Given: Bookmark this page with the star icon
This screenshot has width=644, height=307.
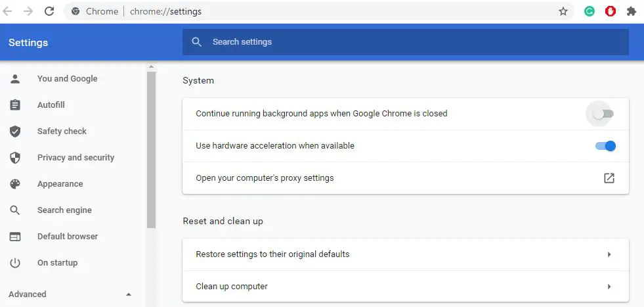Looking at the screenshot, I should 563,12.
